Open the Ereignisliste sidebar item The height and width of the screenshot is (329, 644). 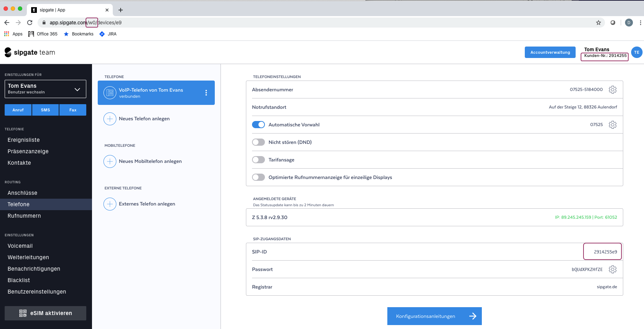pyautogui.click(x=24, y=140)
